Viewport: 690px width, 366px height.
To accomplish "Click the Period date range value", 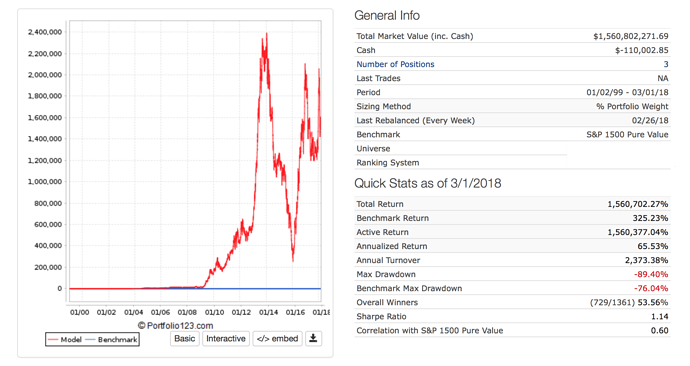I will 627,92.
